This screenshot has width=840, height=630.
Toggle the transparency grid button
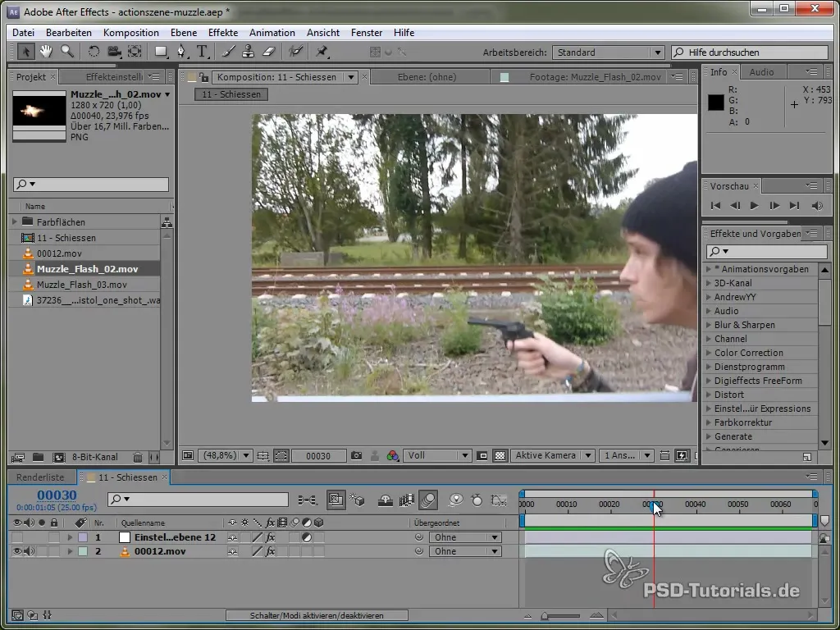(x=500, y=456)
